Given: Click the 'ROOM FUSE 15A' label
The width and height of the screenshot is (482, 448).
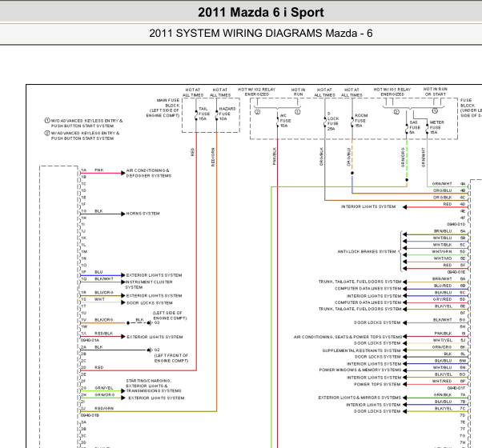Looking at the screenshot, I should [361, 121].
